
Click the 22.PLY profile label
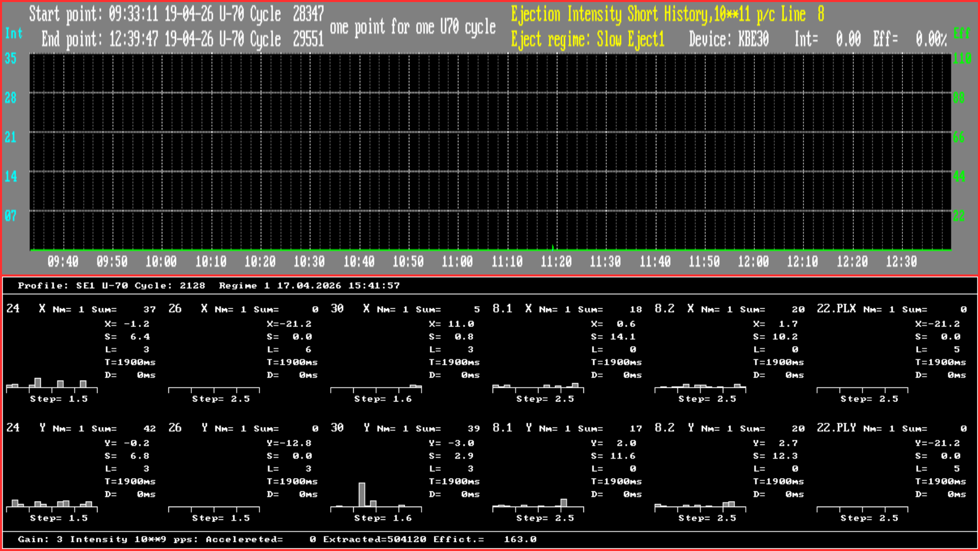click(836, 428)
